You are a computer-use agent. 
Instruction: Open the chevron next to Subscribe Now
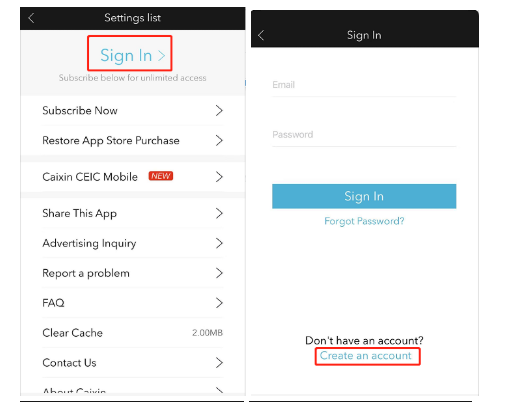[x=219, y=110]
